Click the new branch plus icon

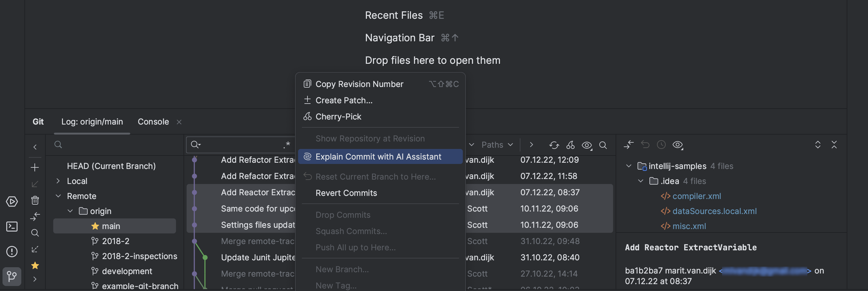[35, 167]
